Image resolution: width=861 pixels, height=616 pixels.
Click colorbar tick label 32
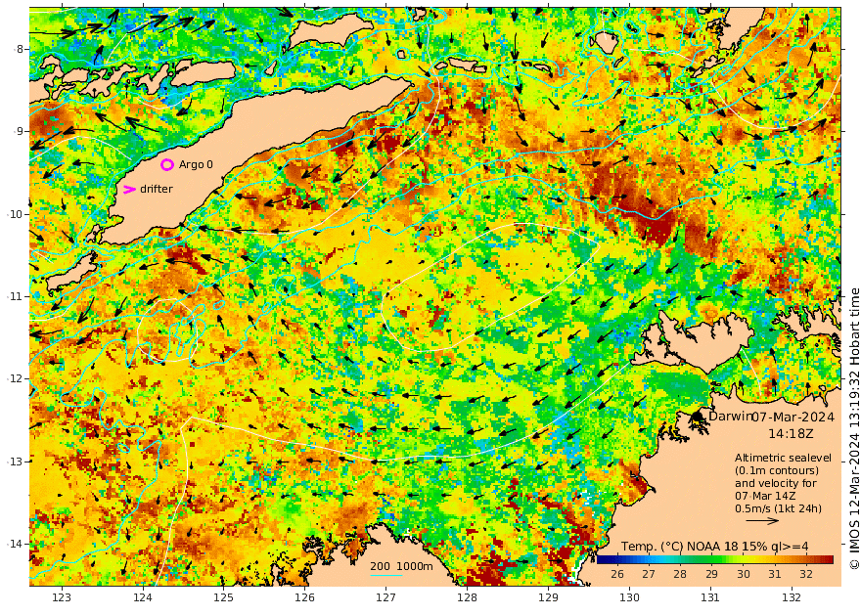tap(805, 574)
